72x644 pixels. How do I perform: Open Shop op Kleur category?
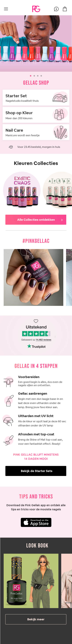pyautogui.click(x=36, y=115)
